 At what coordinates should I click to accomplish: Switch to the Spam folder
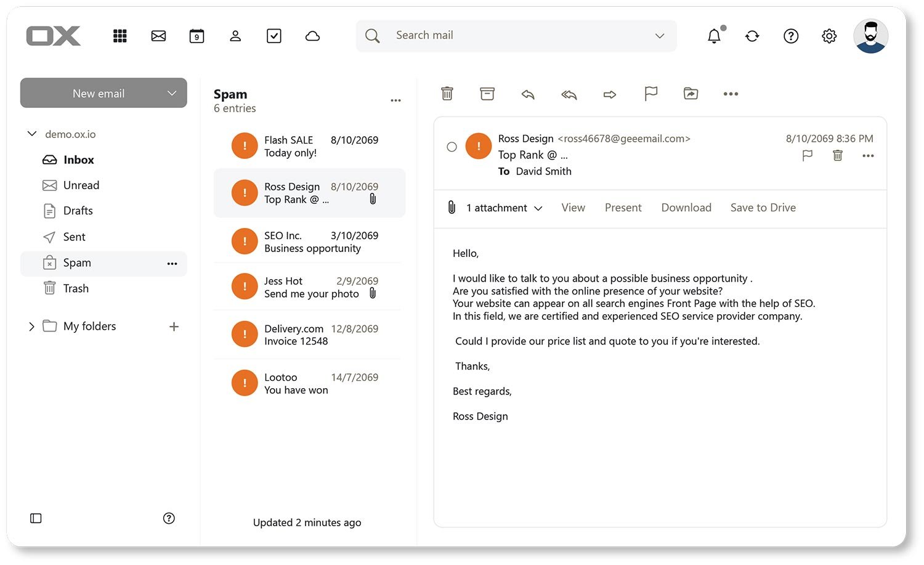coord(76,262)
